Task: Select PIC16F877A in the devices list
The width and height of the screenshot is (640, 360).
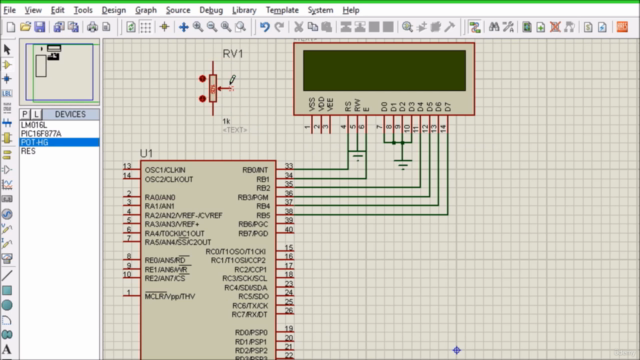Action: [x=59, y=133]
